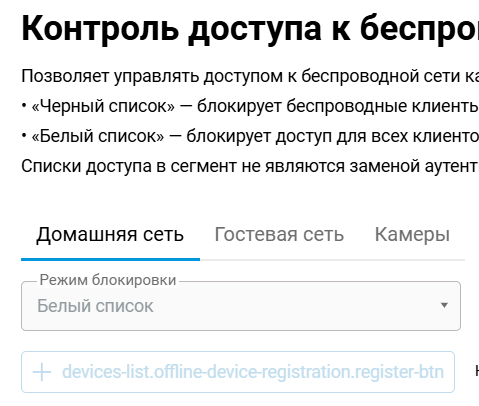Click the «Белый список» description bullet line
Image resolution: width=479 pixels, height=406 pixels.
pyautogui.click(x=250, y=136)
